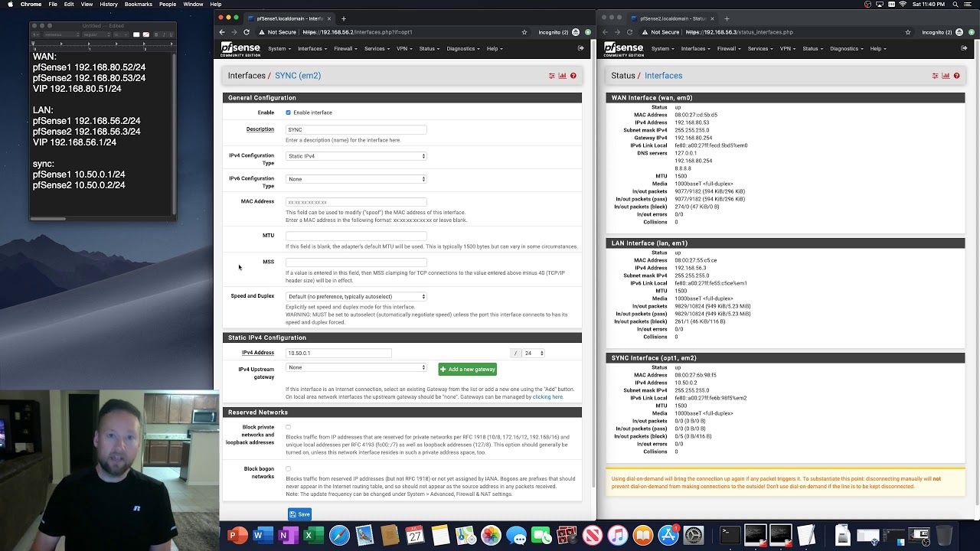
Task: Open the subnet mask /24 dropdown
Action: click(x=534, y=353)
